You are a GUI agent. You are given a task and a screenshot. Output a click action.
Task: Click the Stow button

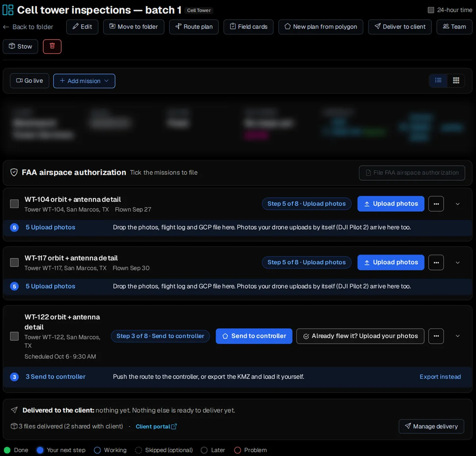coord(21,46)
